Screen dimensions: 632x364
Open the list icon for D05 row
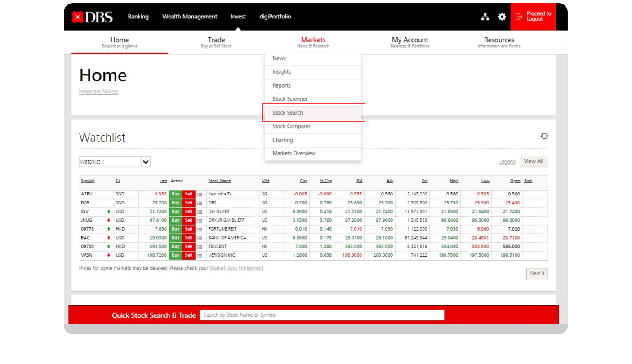click(x=200, y=203)
